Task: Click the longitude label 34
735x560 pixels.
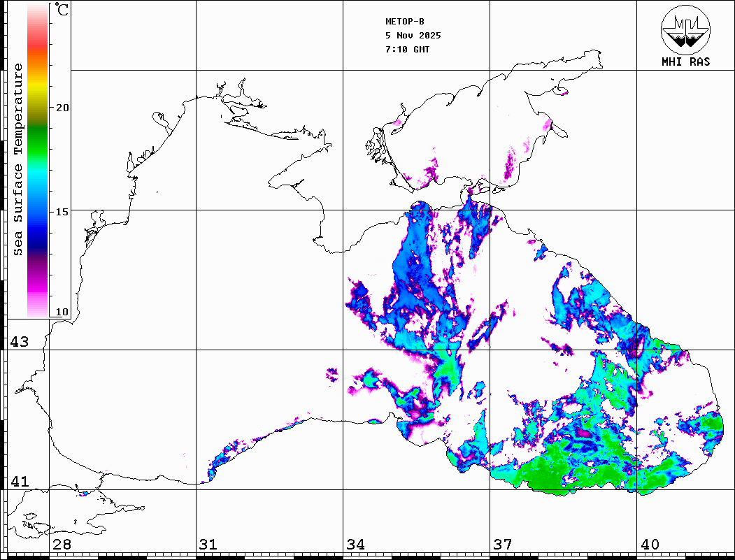Action: (x=355, y=545)
